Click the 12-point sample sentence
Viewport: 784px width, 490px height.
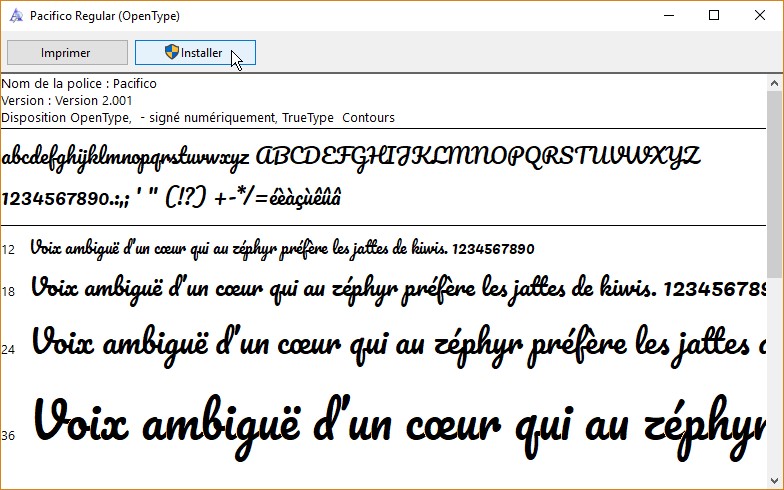(282, 248)
